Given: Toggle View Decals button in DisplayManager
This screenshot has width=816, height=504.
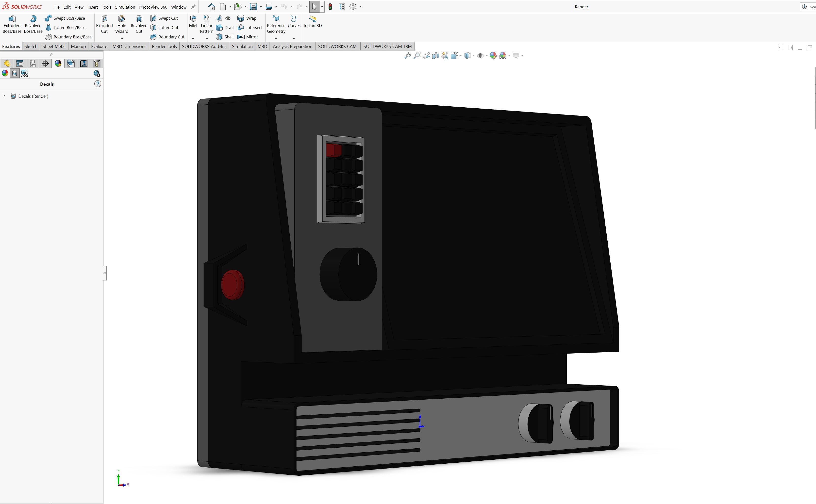Looking at the screenshot, I should point(15,73).
